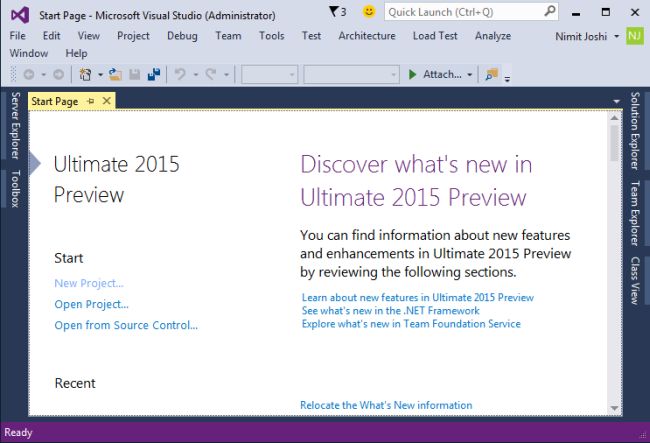
Task: Open the Toolbox side tab
Action: tap(15, 189)
